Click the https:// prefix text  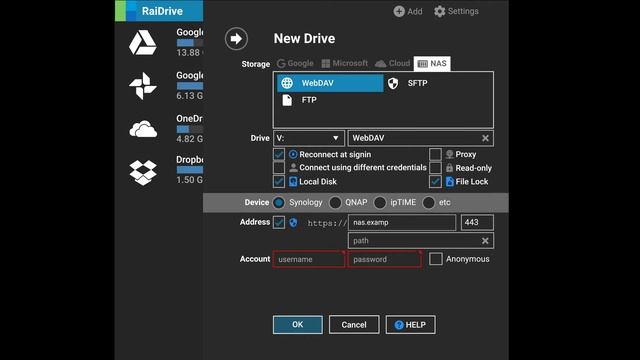pyautogui.click(x=327, y=223)
